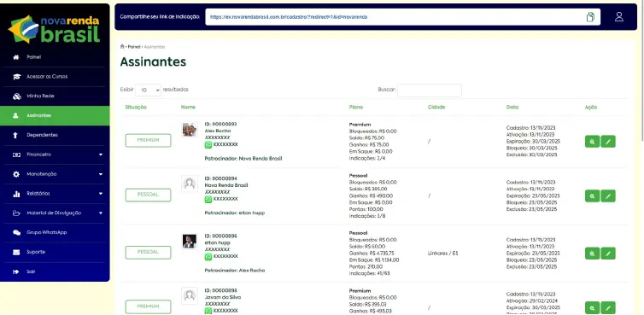Click the referral link URL field
The image size is (644, 315).
(x=402, y=17)
